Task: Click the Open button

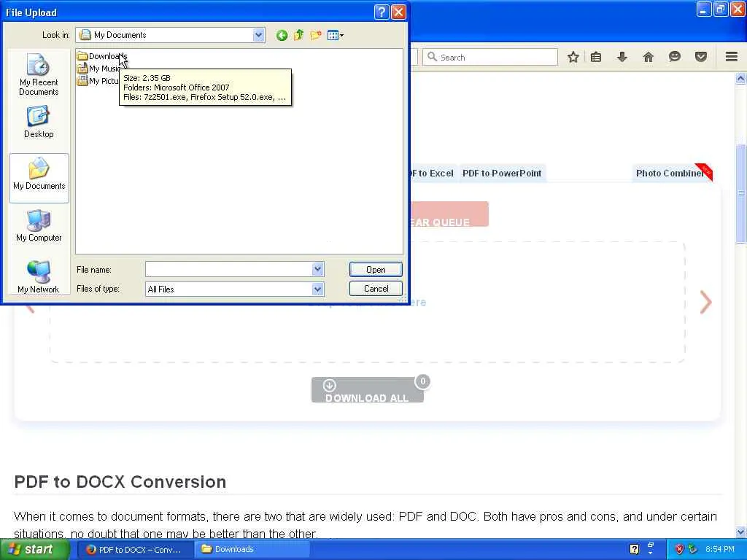Action: [x=376, y=270]
